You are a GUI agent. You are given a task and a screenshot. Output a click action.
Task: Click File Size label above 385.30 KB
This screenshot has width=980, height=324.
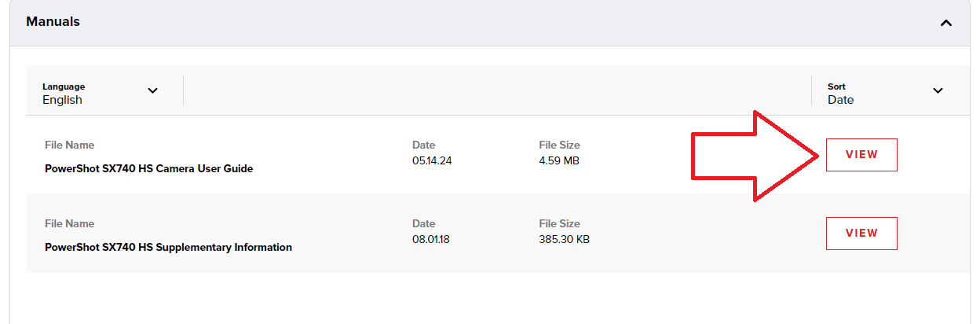tap(559, 223)
